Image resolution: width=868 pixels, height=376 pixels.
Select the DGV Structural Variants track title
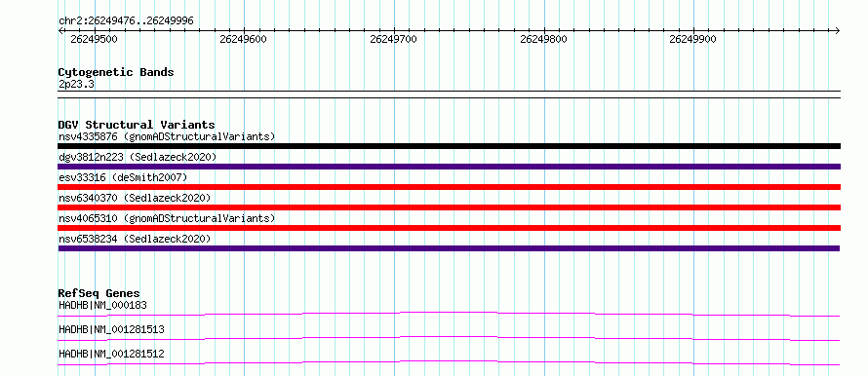(x=137, y=125)
